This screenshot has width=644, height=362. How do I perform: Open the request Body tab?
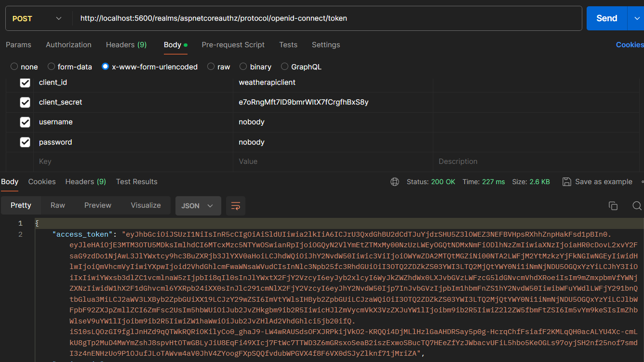(x=175, y=44)
